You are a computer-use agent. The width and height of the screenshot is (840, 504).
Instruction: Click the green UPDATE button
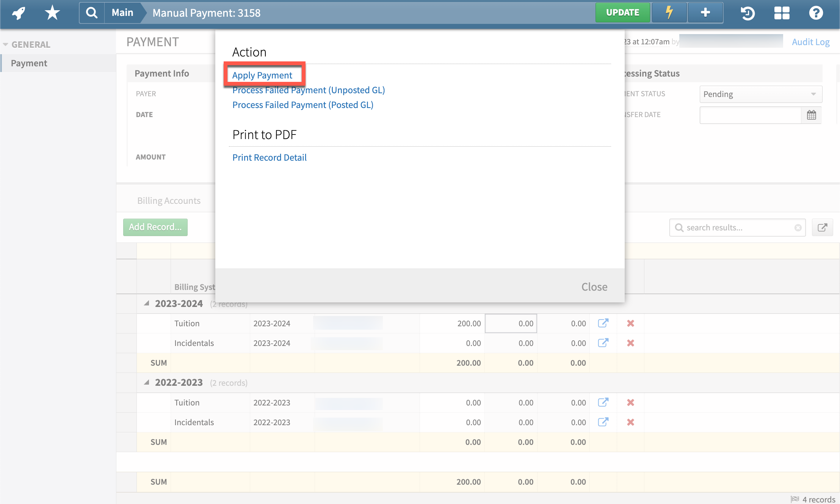pyautogui.click(x=622, y=12)
